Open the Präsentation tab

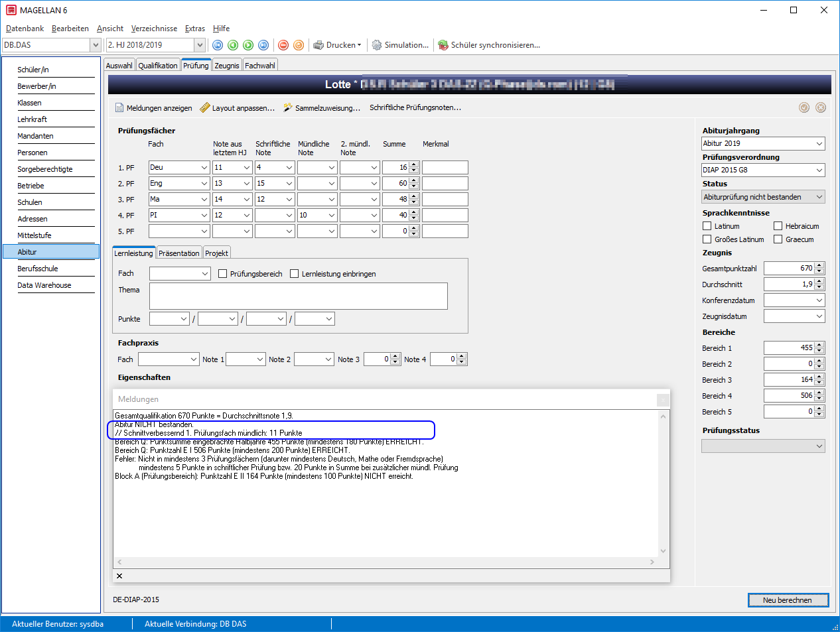click(179, 253)
